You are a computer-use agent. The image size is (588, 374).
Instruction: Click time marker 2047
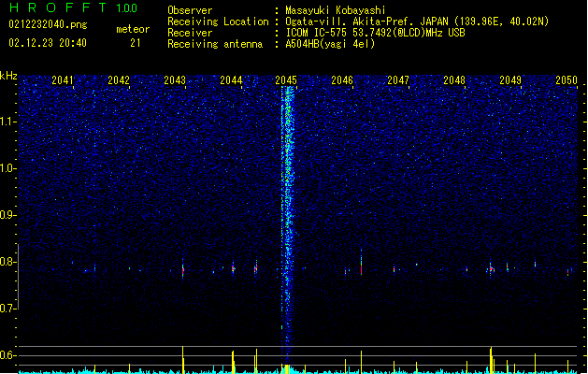coord(398,80)
